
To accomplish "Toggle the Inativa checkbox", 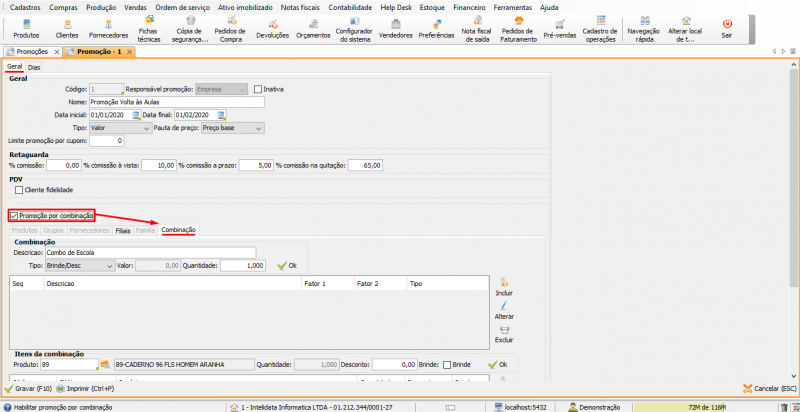I will [257, 89].
